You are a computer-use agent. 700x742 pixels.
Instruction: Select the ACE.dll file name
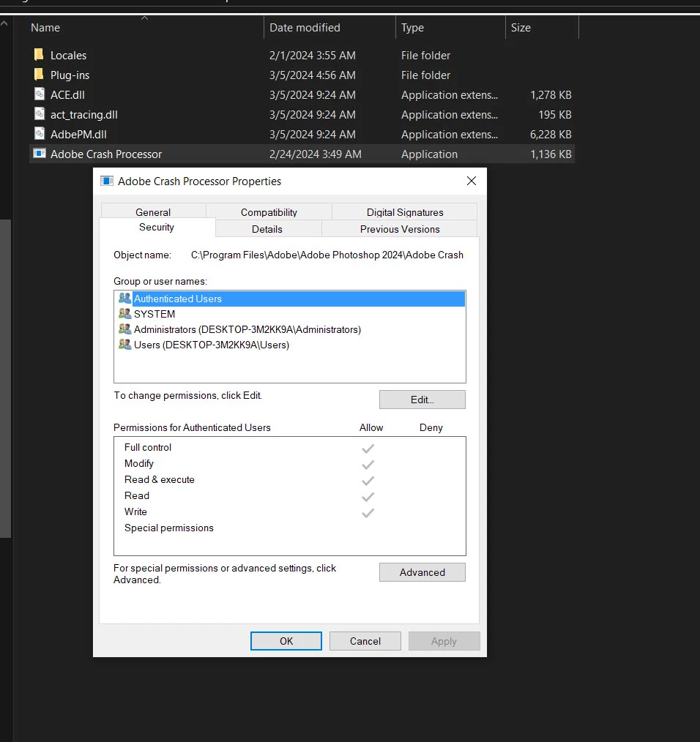[x=67, y=94]
